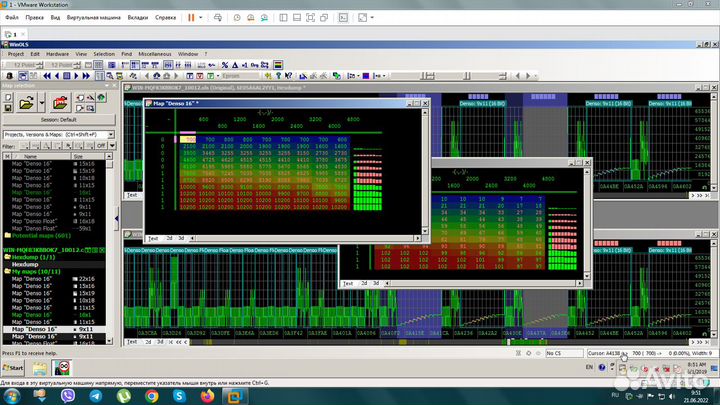Click the single left blue arrow icon
Screen dimensions: 720x405
(57, 76)
